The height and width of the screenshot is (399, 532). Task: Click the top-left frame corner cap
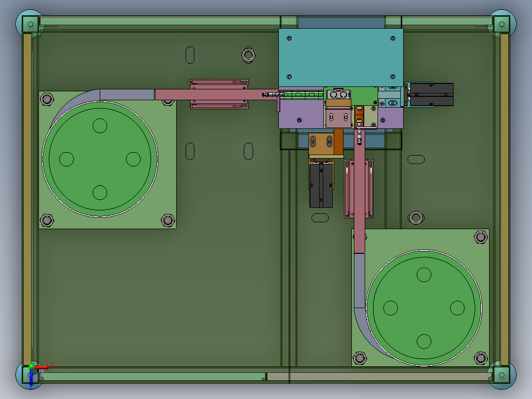tap(30, 24)
